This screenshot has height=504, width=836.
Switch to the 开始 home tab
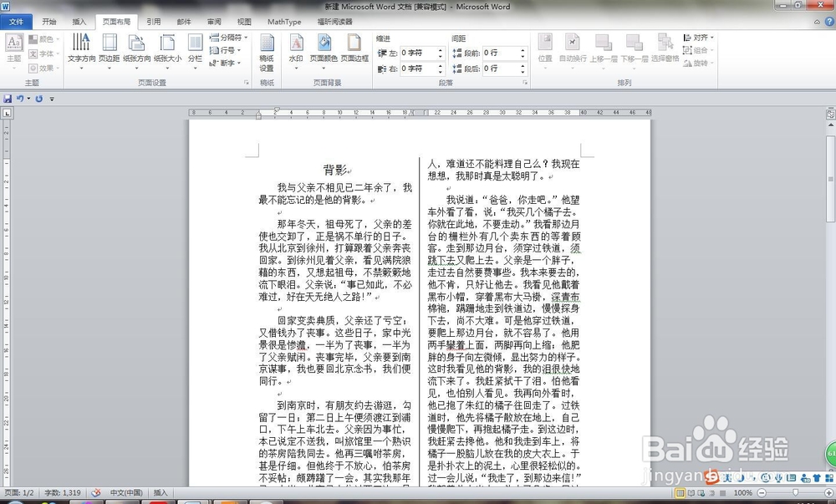coord(49,22)
